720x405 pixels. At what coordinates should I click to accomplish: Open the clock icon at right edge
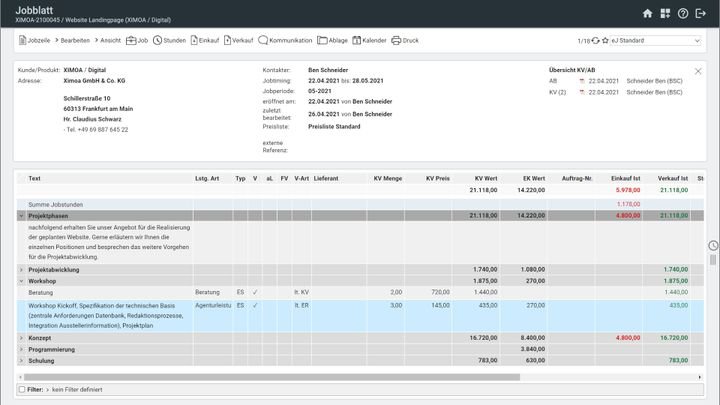click(x=713, y=245)
